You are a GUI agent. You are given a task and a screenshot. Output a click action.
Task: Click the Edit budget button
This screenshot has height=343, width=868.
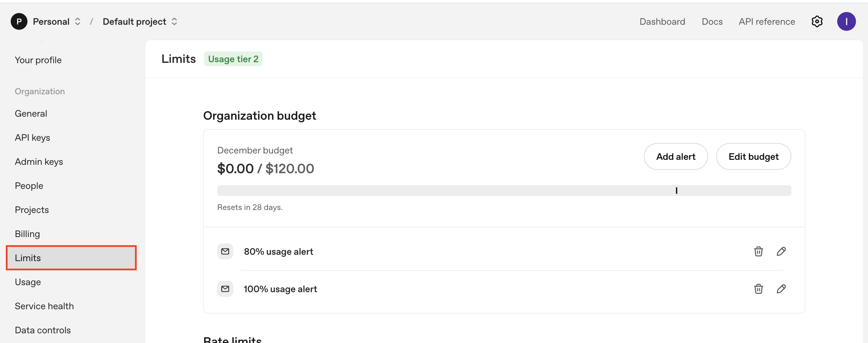click(x=753, y=156)
